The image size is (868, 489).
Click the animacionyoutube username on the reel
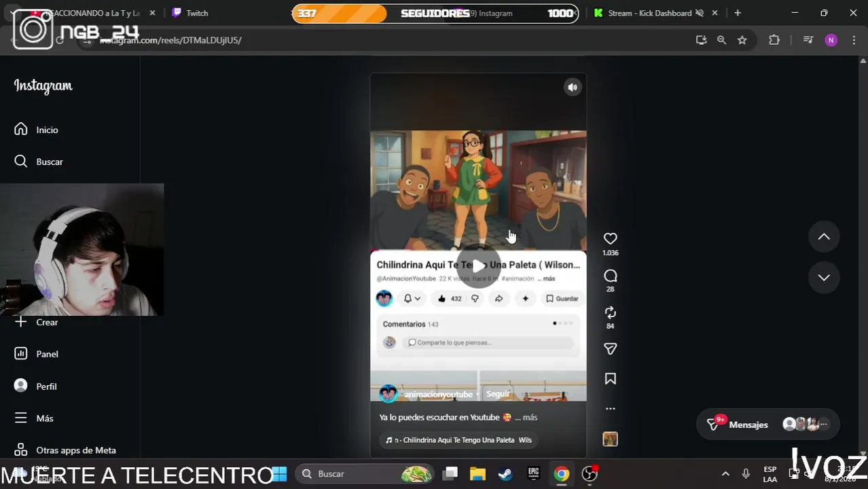pyautogui.click(x=438, y=395)
